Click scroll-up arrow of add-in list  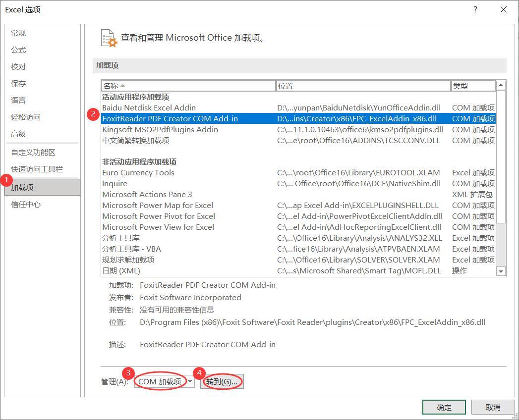[501, 85]
